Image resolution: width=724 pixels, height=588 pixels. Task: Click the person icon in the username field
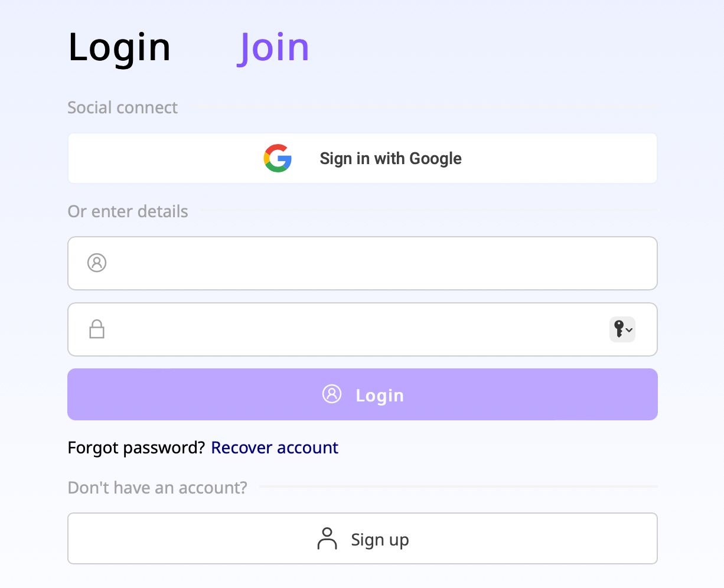click(96, 263)
